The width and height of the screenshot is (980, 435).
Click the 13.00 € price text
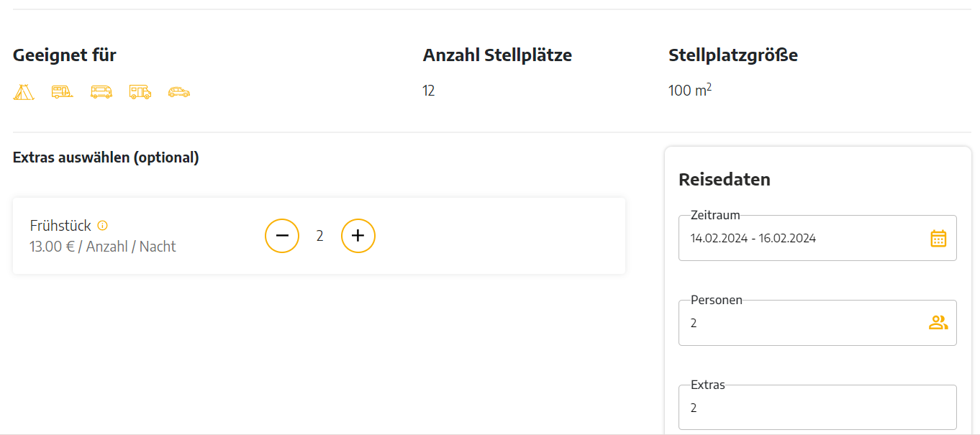(52, 247)
